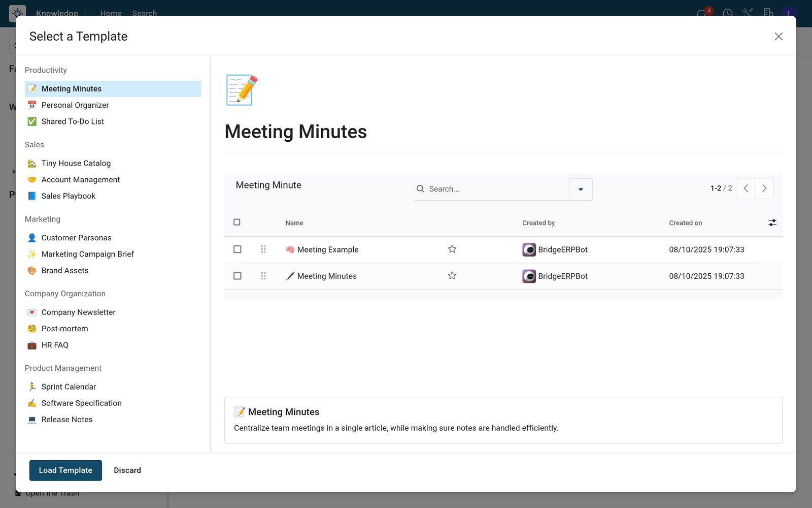812x508 pixels.
Task: Click the Load Template button
Action: tap(65, 470)
